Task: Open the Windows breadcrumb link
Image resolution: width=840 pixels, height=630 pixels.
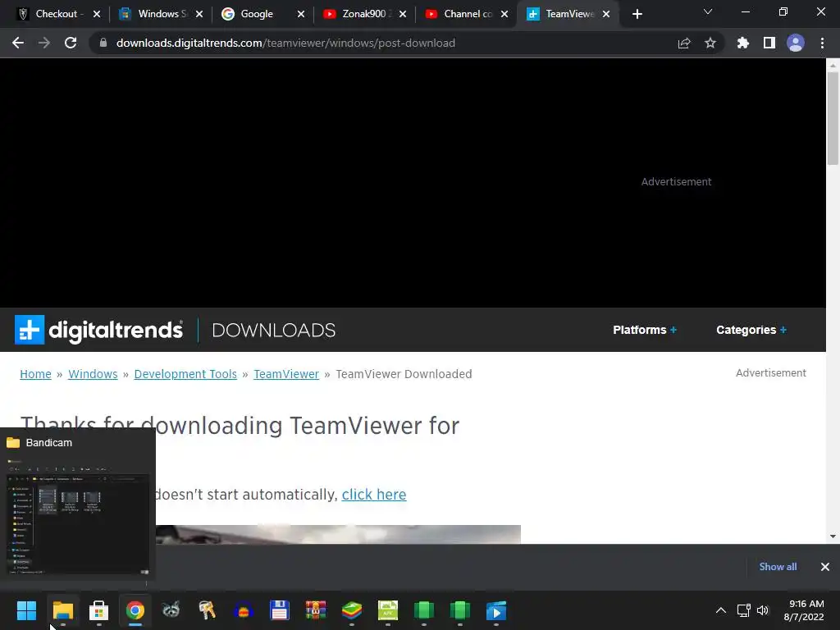Action: [x=93, y=374]
